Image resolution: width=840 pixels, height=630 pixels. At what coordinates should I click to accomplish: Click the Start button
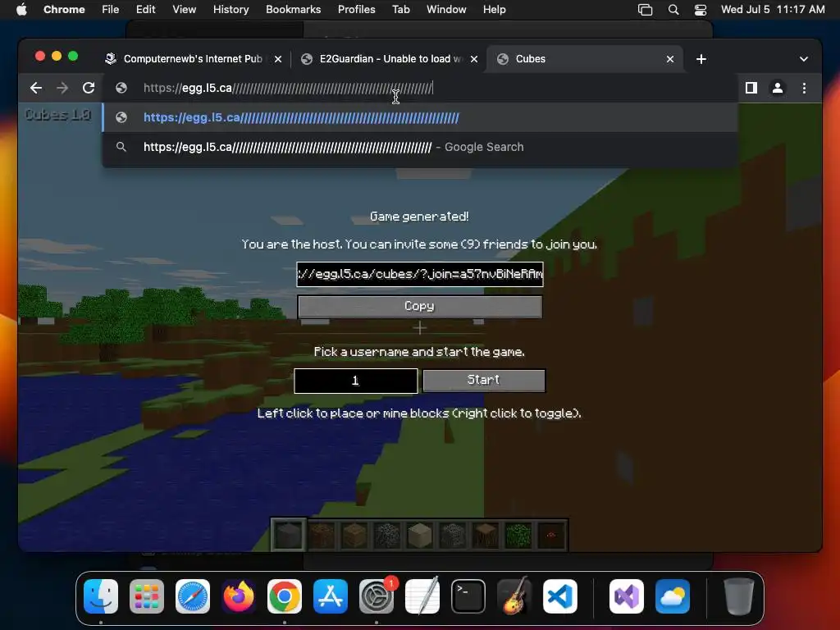pos(484,381)
